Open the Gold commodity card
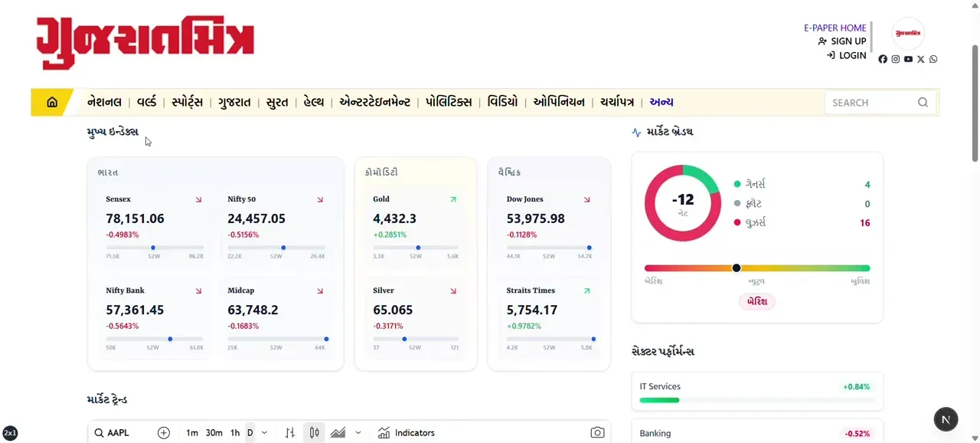The width and height of the screenshot is (980, 443). 416,226
